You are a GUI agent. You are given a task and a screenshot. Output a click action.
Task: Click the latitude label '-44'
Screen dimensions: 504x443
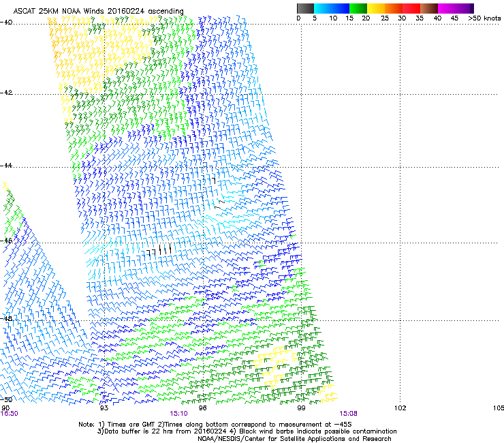click(6, 166)
